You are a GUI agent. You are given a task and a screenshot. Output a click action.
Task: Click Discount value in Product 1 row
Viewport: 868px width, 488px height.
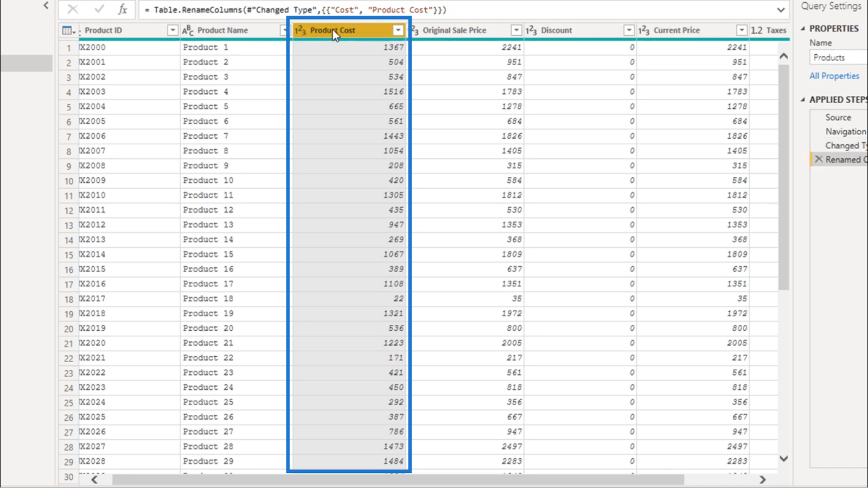point(632,47)
